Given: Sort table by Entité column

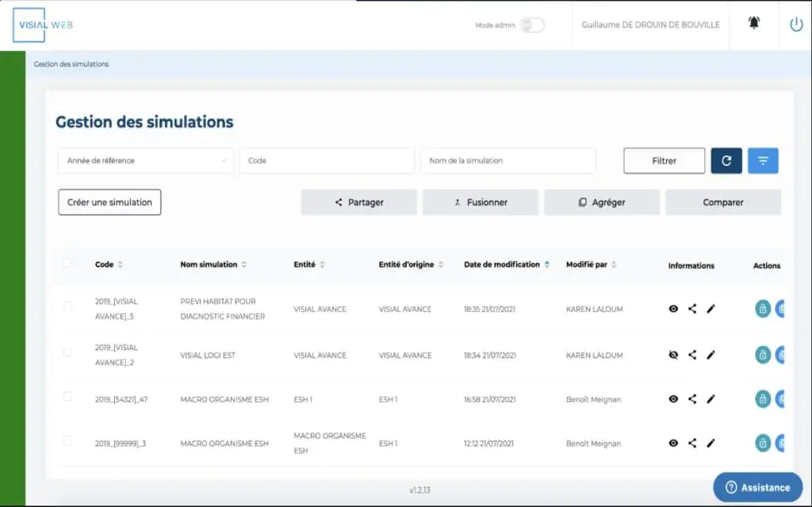Looking at the screenshot, I should [322, 264].
